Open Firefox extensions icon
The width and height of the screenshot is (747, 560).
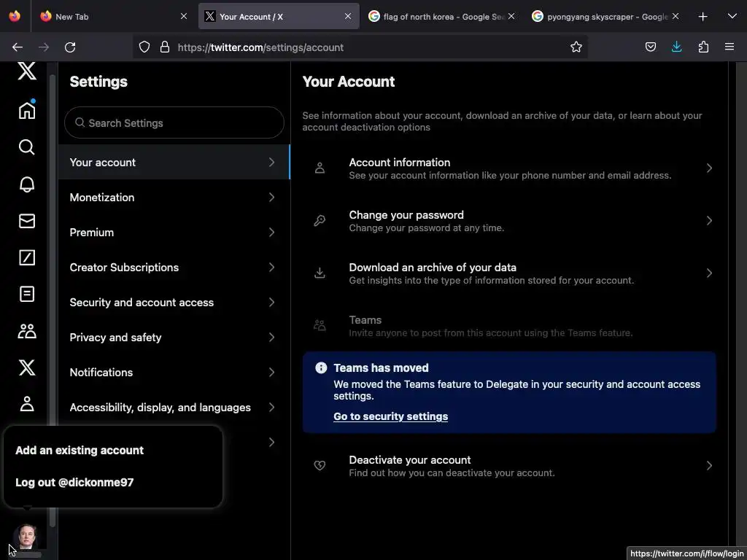703,47
